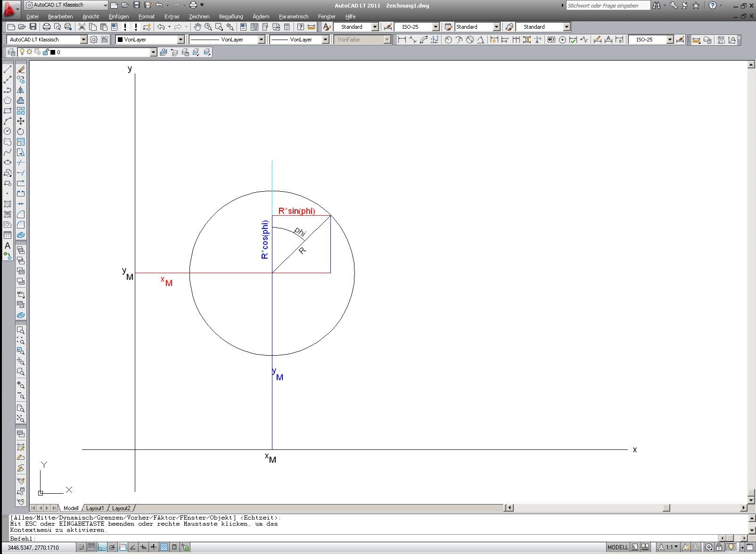
Task: Click the Angular dimension tool
Action: [480, 40]
